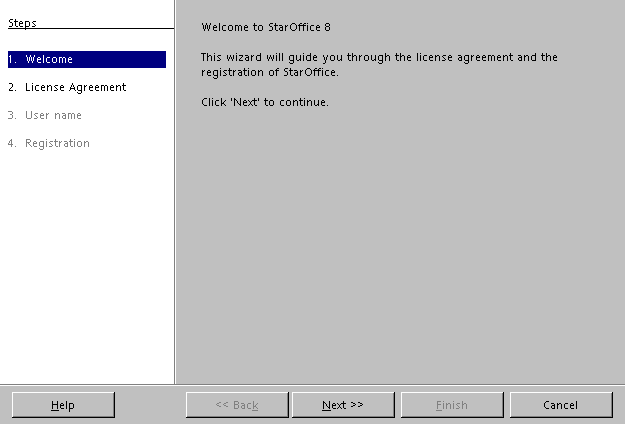Cancel the StarOffice wizard
625x424 pixels.
561,405
